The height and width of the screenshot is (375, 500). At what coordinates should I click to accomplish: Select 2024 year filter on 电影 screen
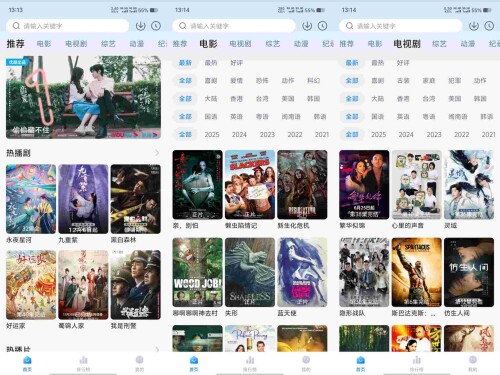tap(239, 134)
